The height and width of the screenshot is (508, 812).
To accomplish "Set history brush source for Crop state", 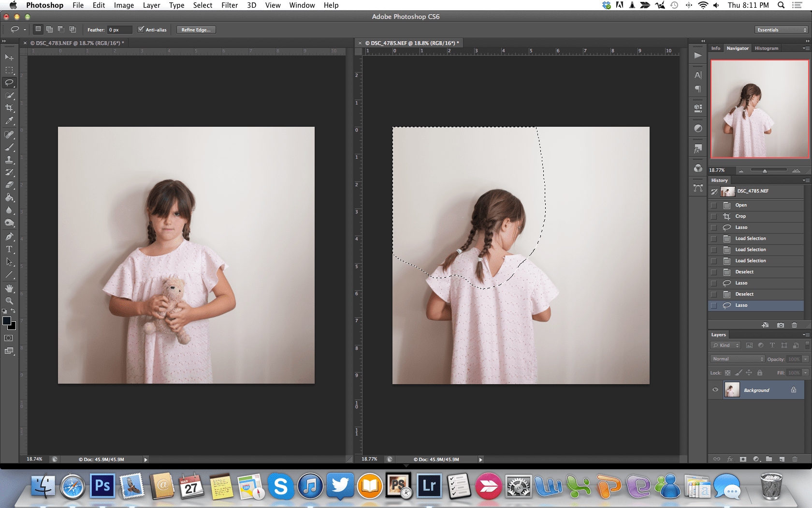I will (x=714, y=216).
